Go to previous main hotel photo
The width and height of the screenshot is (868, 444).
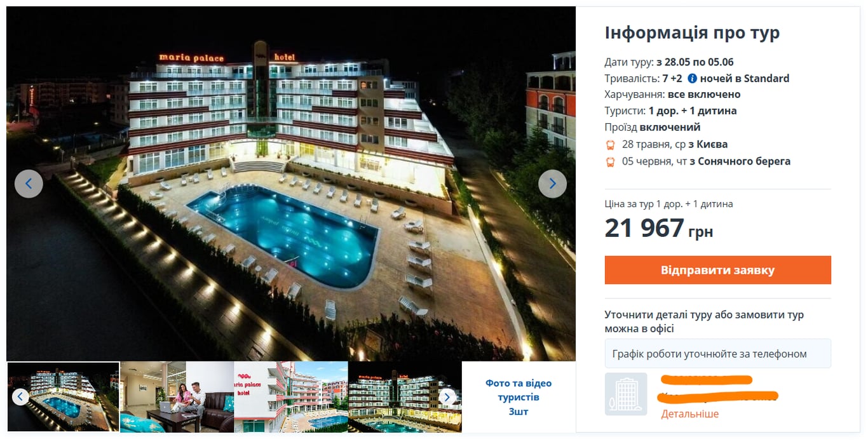coord(29,184)
